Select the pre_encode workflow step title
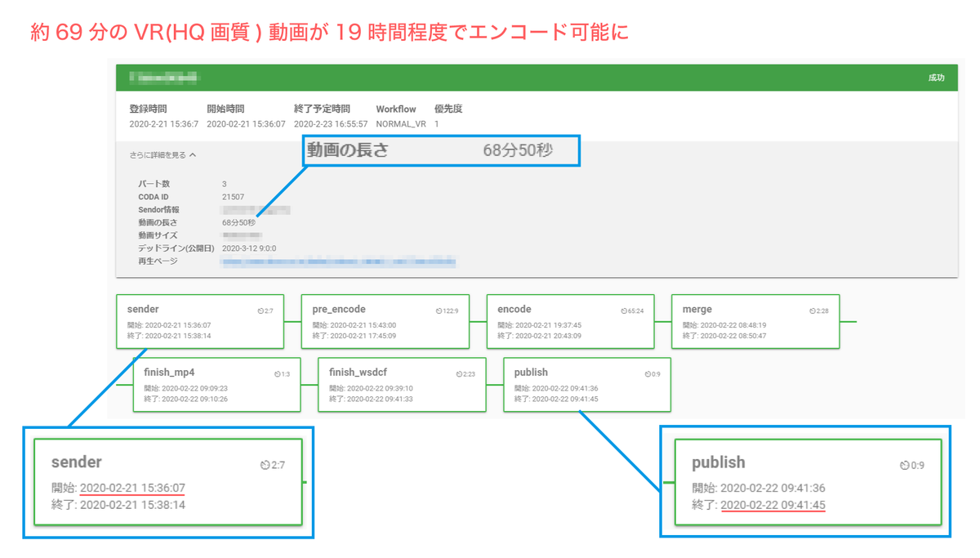This screenshot has height=558, width=980. [339, 310]
